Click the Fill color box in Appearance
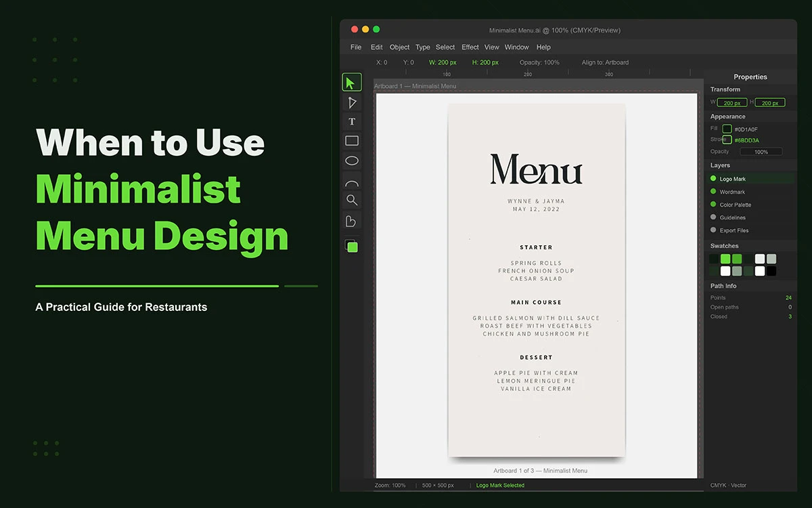This screenshot has width=812, height=508. click(727, 129)
